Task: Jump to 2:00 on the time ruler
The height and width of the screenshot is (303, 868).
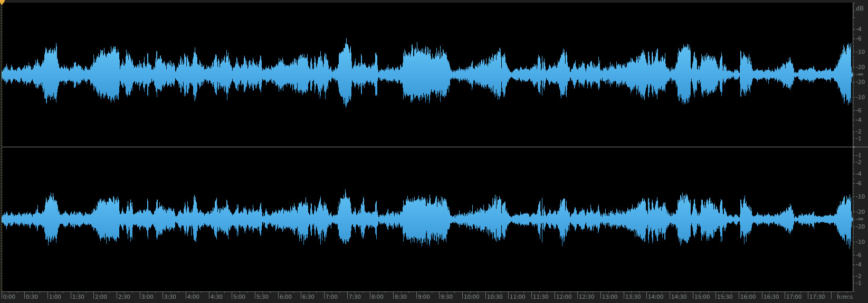Action: (x=101, y=297)
